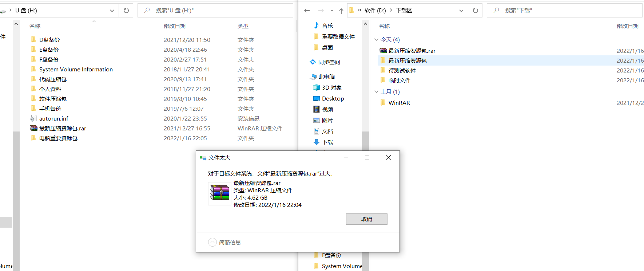Select the 电脑重要资源包 folder
Image resolution: width=644 pixels, height=271 pixels.
[x=58, y=138]
